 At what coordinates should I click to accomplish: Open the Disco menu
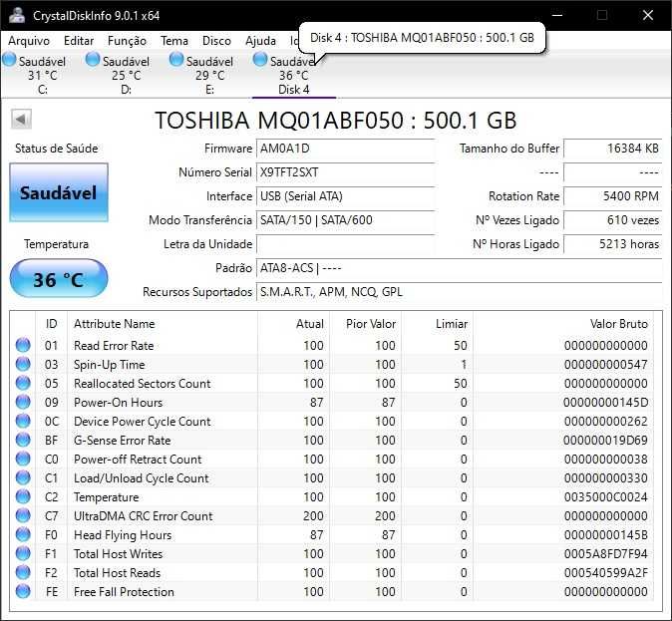click(216, 41)
